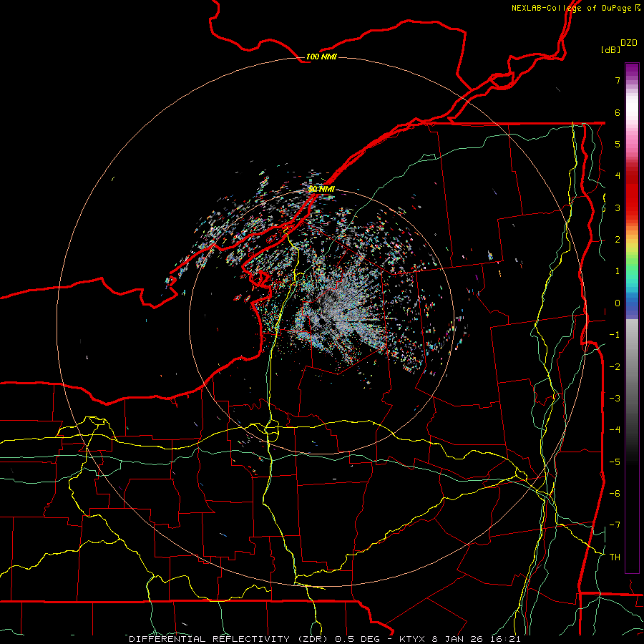Click the 0.5 DEG elevation text
644x644 pixels.
click(358, 639)
